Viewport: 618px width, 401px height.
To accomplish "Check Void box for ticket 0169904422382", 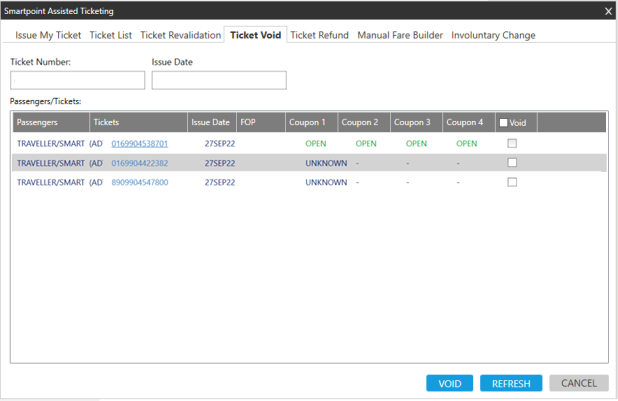I will point(512,163).
